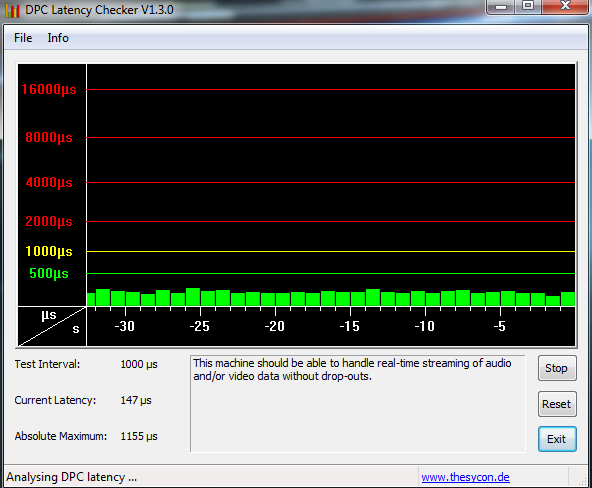Viewport: 592px width, 488px height.
Task: Click the Stop button
Action: tap(557, 368)
